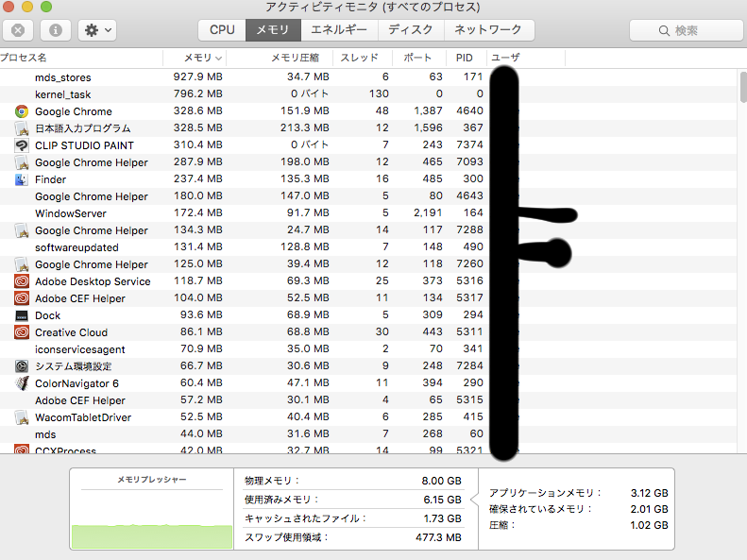Sort by ユーザ column header
The width and height of the screenshot is (747, 560).
(526, 58)
